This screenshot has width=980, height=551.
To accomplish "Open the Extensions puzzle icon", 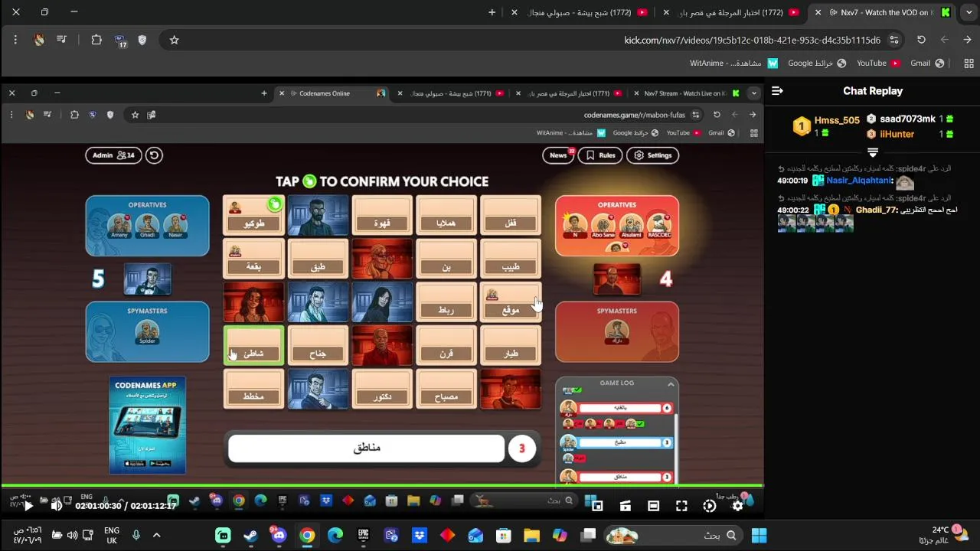I will [96, 40].
